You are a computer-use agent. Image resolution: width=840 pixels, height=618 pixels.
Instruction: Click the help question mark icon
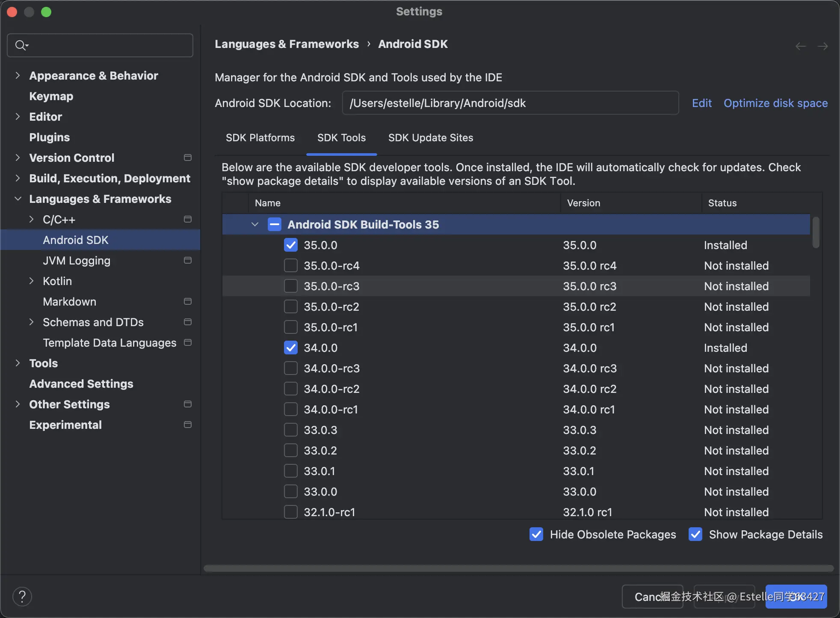click(x=22, y=596)
